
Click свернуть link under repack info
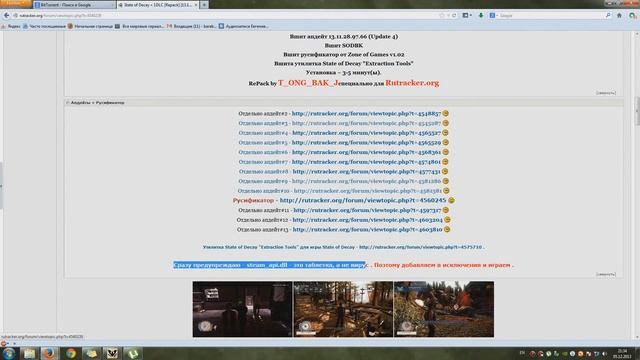[x=606, y=93]
